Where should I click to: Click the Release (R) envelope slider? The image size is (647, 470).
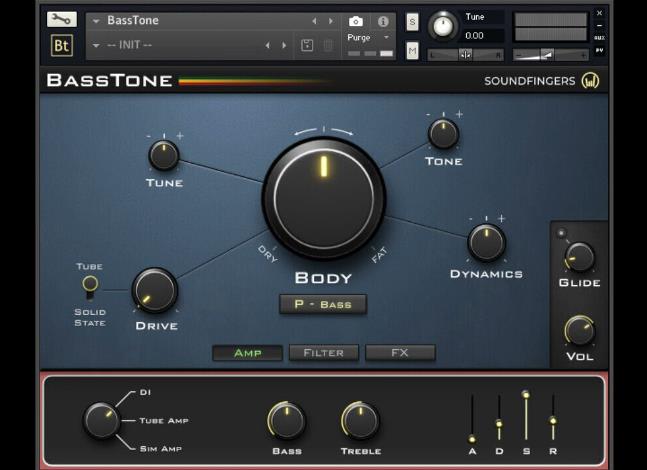[x=553, y=417]
